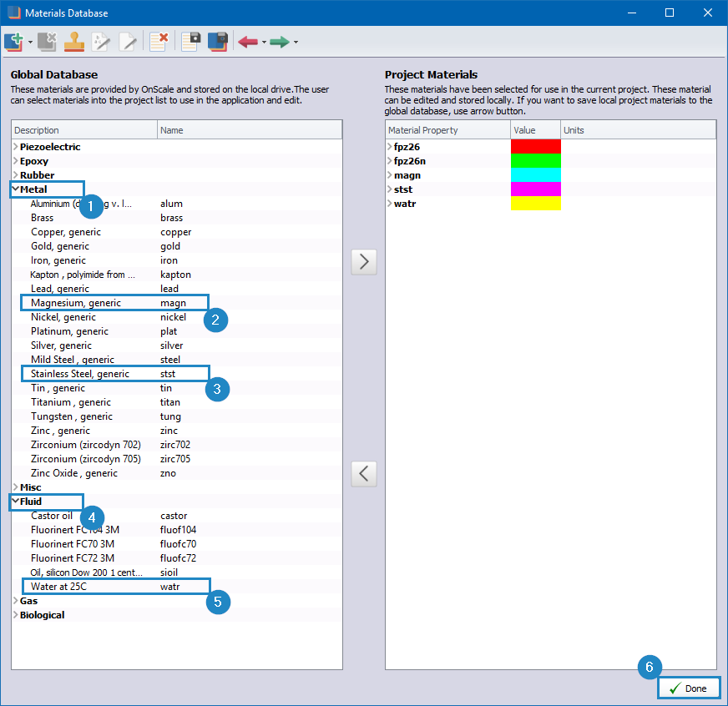Expand the Epoxy category

tap(16, 161)
